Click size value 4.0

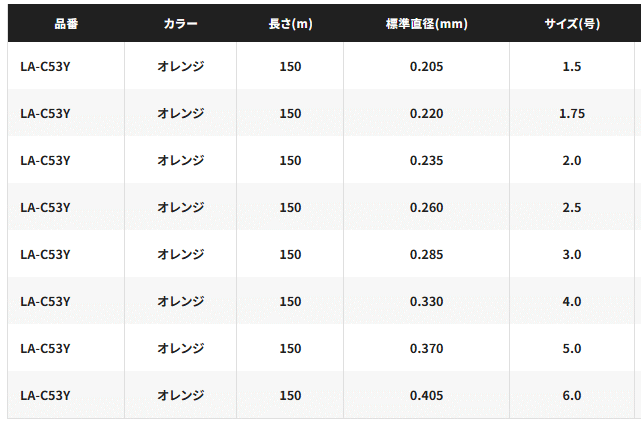(572, 302)
